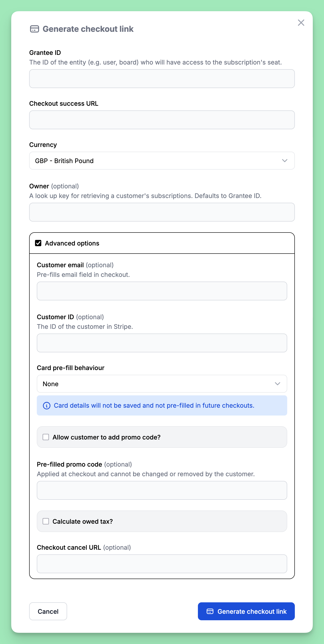
Task: Click the info icon in the blue notice
Action: click(47, 405)
